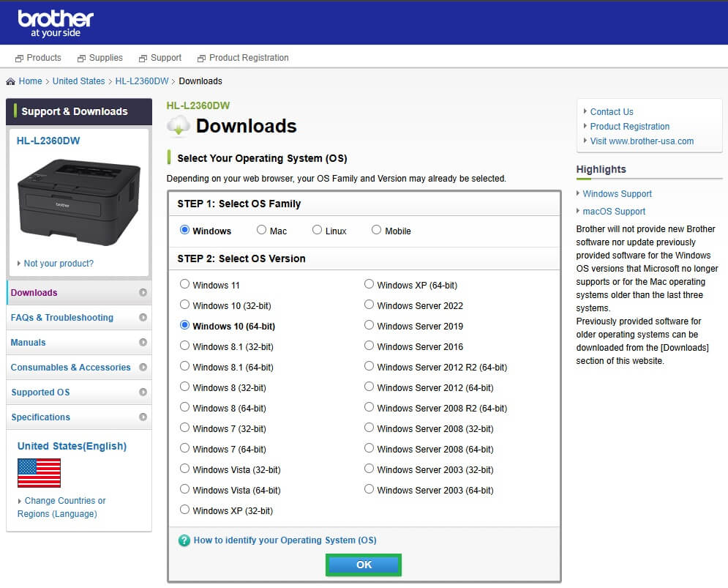This screenshot has width=728, height=588.
Task: Open Windows Support highlight link
Action: [617, 193]
